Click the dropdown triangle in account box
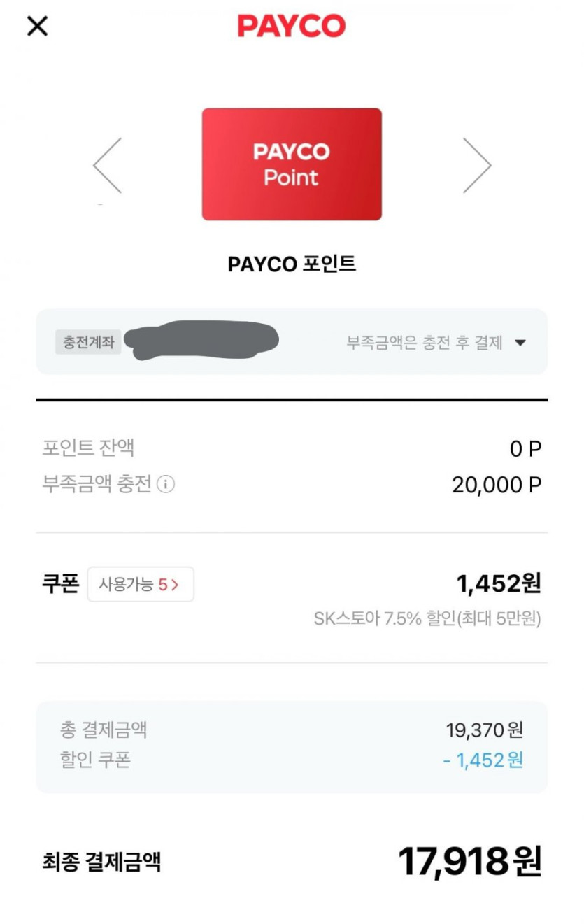Image resolution: width=584 pixels, height=924 pixels. point(520,343)
